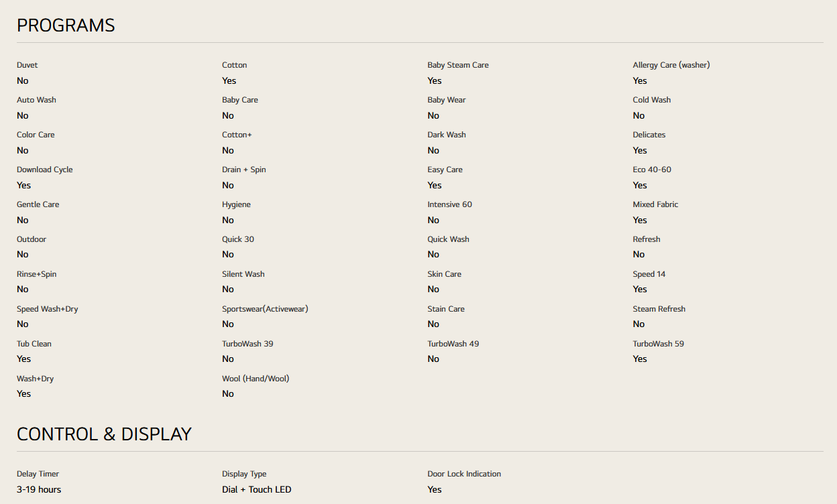Select the Intensive 60 label
Image resolution: width=837 pixels, height=504 pixels.
click(450, 204)
